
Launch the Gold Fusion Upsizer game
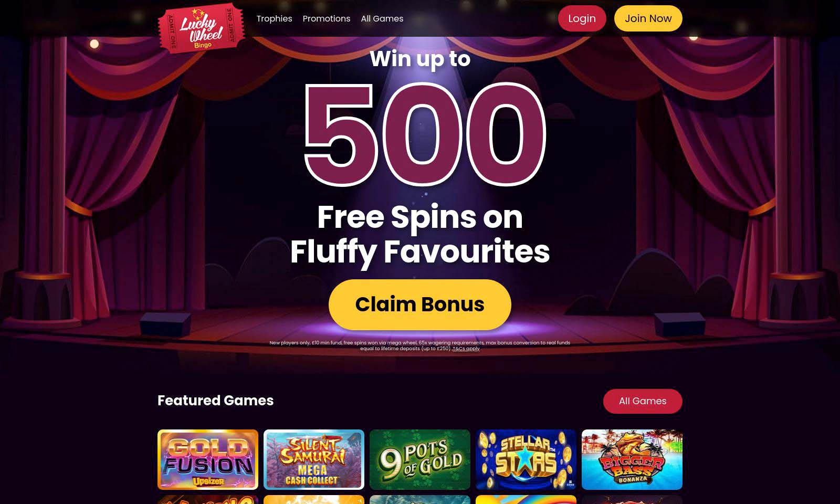(x=208, y=459)
